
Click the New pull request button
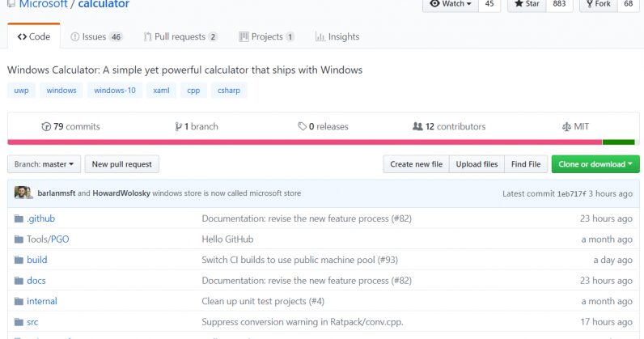point(121,164)
